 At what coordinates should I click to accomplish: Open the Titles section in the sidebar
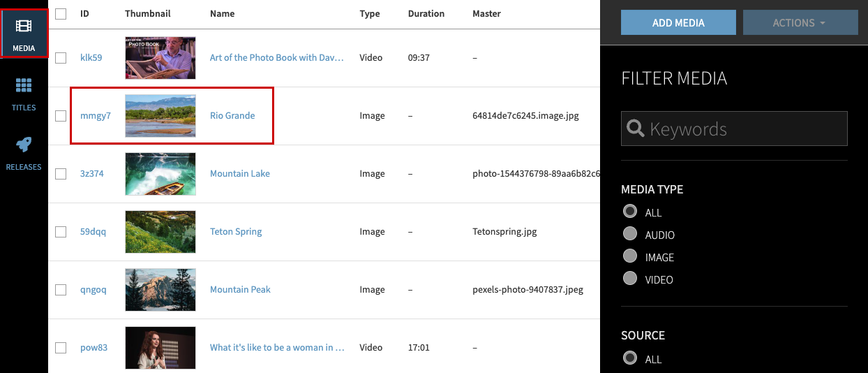point(24,94)
